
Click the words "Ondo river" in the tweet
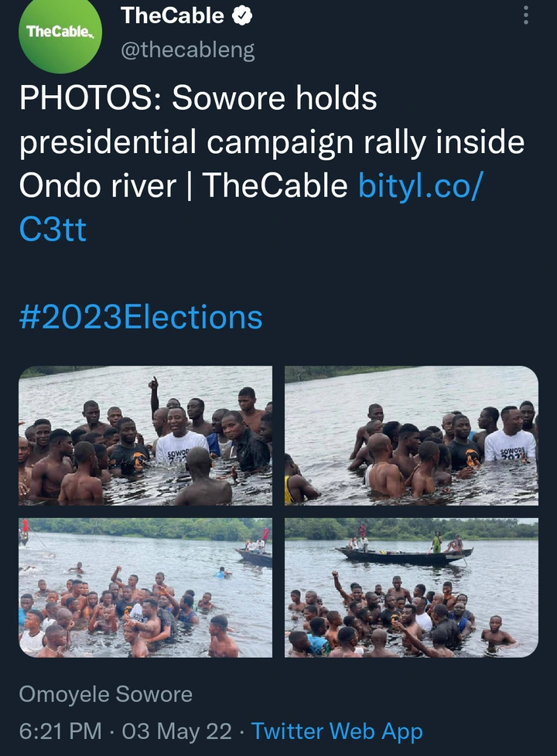tap(96, 186)
